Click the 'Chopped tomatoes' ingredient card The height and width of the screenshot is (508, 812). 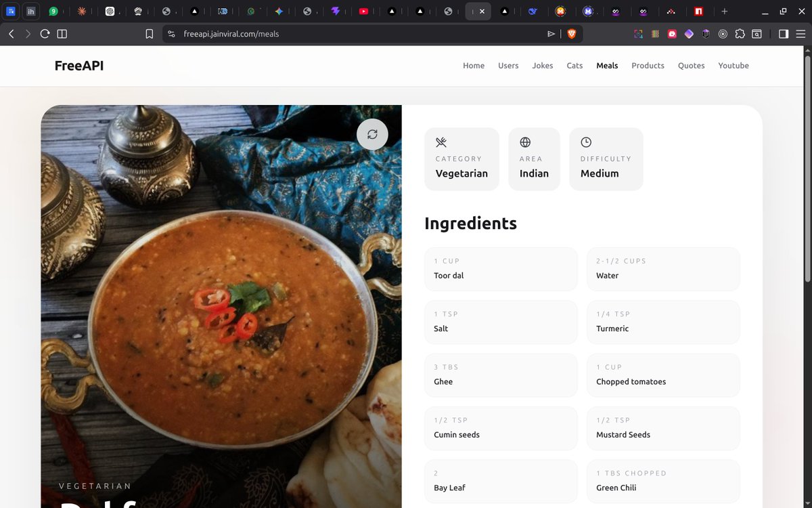pyautogui.click(x=663, y=375)
